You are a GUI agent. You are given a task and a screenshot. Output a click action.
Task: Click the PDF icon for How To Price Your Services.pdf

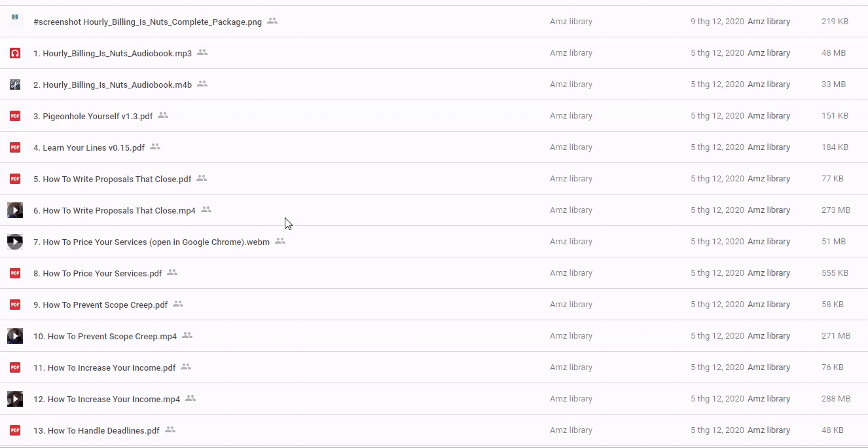[15, 273]
